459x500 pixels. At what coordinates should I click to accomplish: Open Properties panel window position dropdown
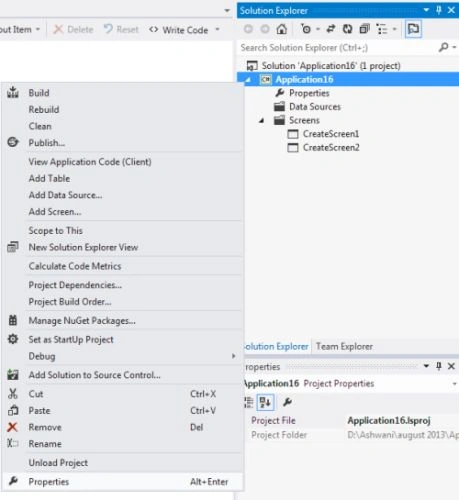(x=426, y=366)
